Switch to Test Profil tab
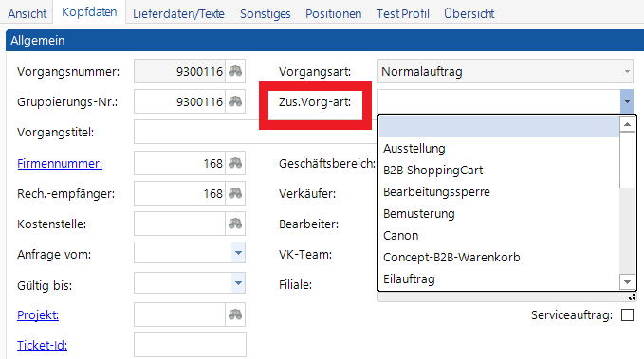 click(402, 13)
